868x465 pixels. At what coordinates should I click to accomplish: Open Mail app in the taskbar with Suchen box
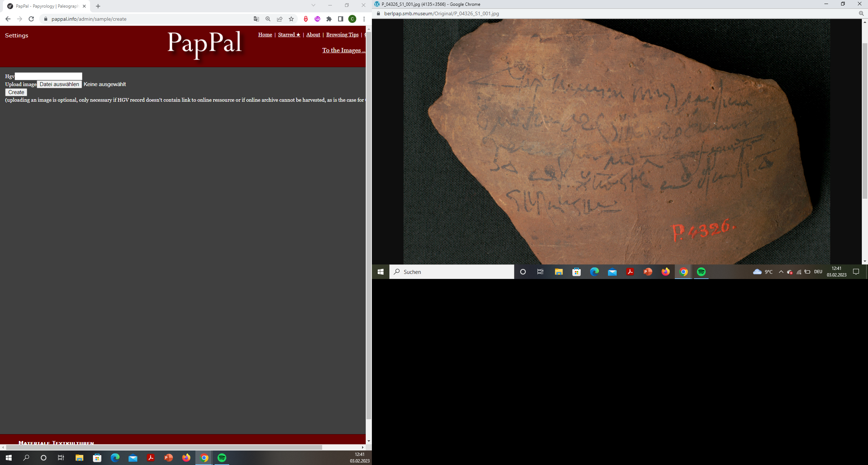tap(612, 272)
